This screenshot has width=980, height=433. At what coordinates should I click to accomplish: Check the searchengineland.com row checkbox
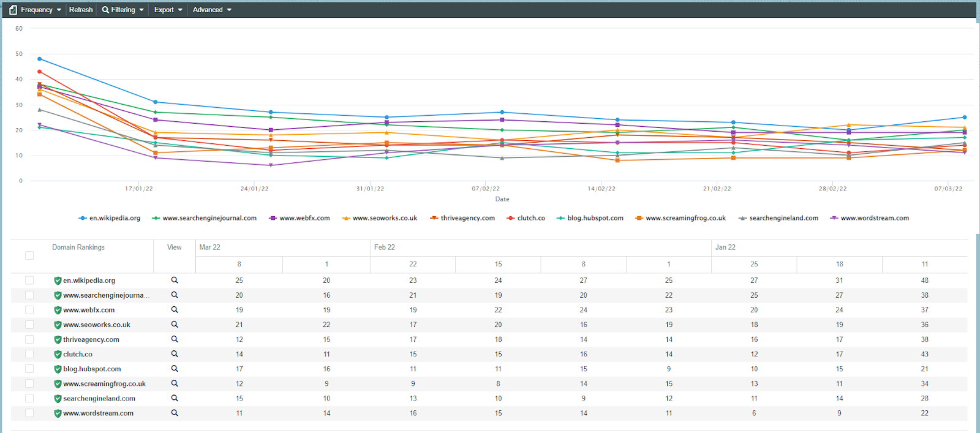29,398
